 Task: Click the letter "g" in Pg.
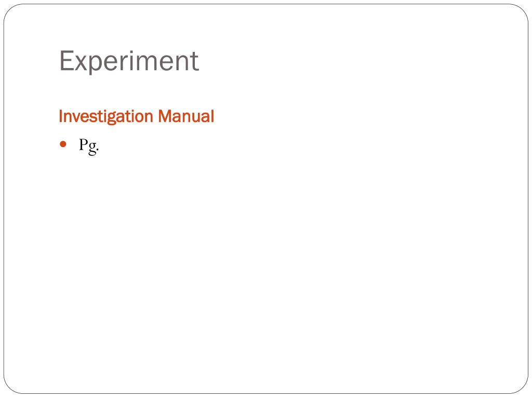[x=92, y=148]
